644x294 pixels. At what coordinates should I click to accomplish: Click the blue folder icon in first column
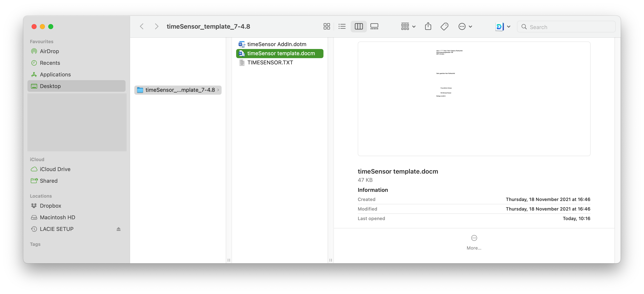click(140, 90)
